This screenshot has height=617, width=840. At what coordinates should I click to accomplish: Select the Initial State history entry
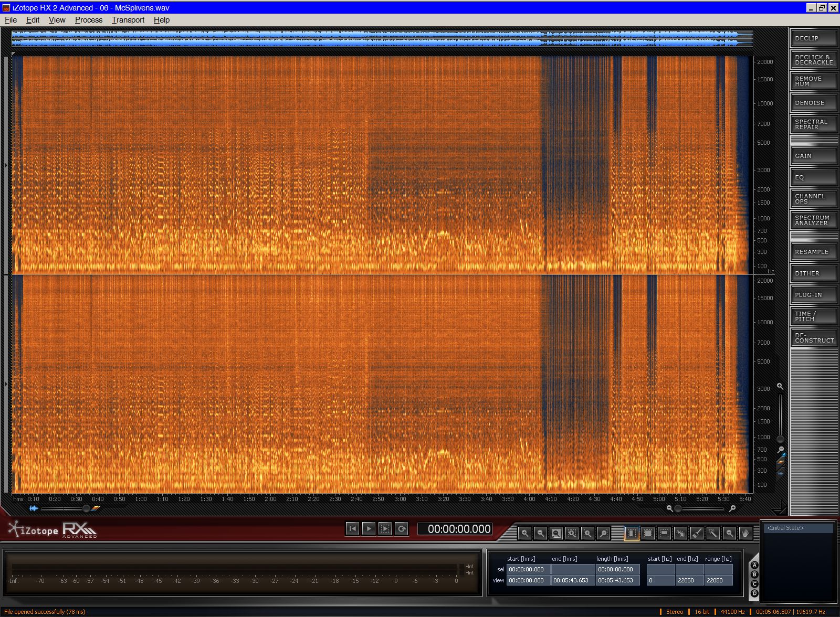pyautogui.click(x=798, y=528)
